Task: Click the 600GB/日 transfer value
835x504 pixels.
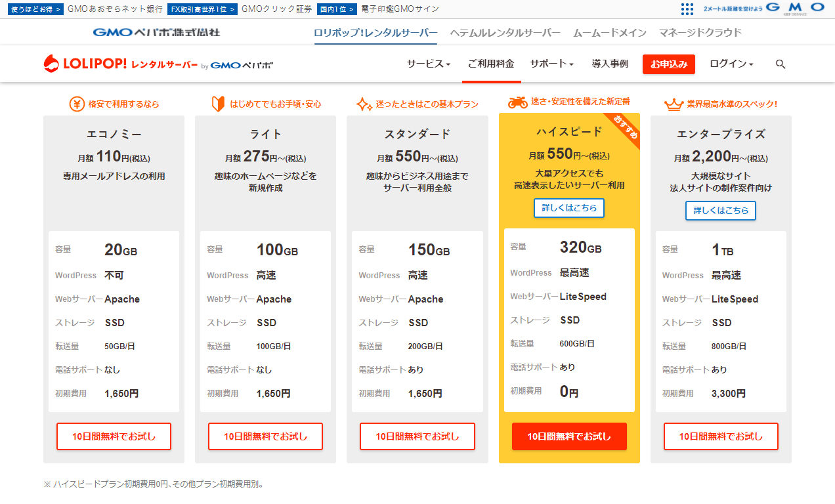Action: click(x=577, y=343)
